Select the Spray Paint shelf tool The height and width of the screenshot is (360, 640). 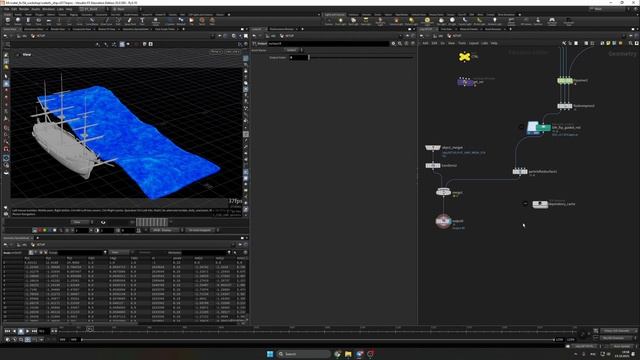[130, 21]
